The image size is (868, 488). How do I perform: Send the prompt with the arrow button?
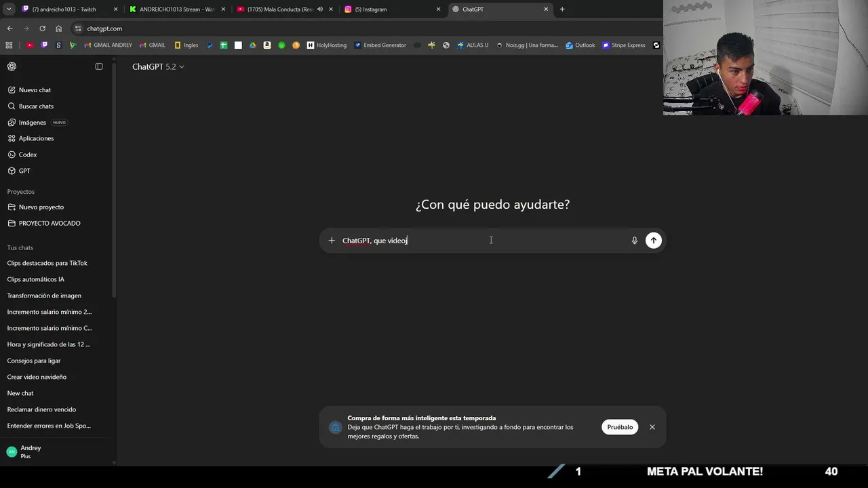pos(654,240)
